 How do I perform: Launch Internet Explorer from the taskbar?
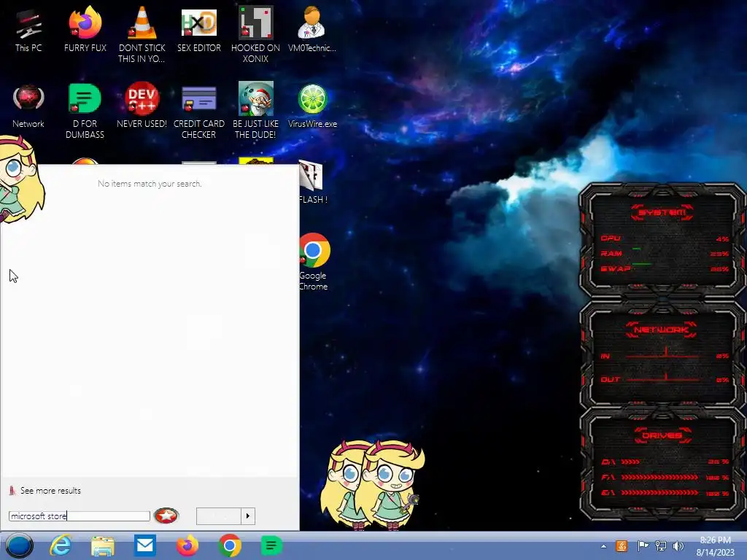pos(61,545)
